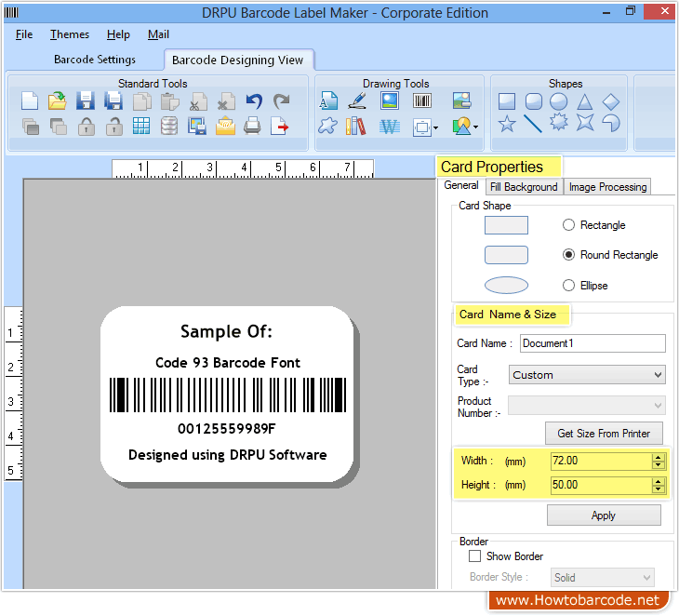Select the Rectangle shape tool
The width and height of the screenshot is (679, 616).
click(x=507, y=101)
